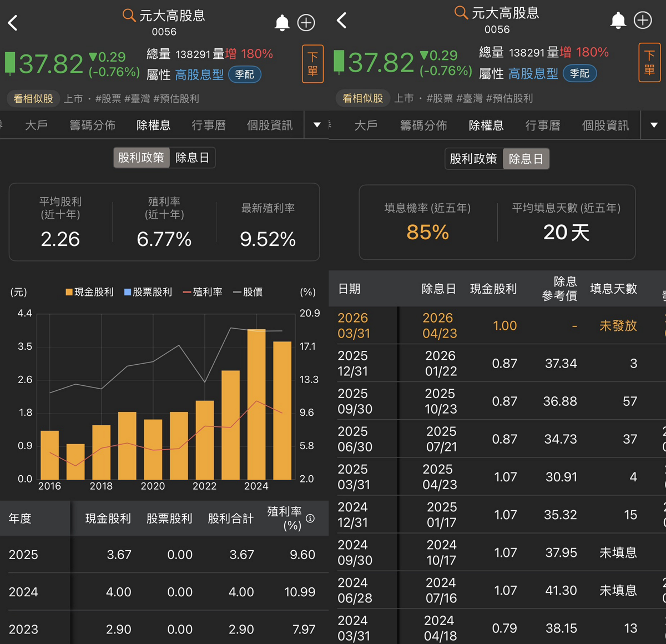Image resolution: width=666 pixels, height=644 pixels.
Task: Open the 行事曆 tab on the left screen
Action: (209, 125)
